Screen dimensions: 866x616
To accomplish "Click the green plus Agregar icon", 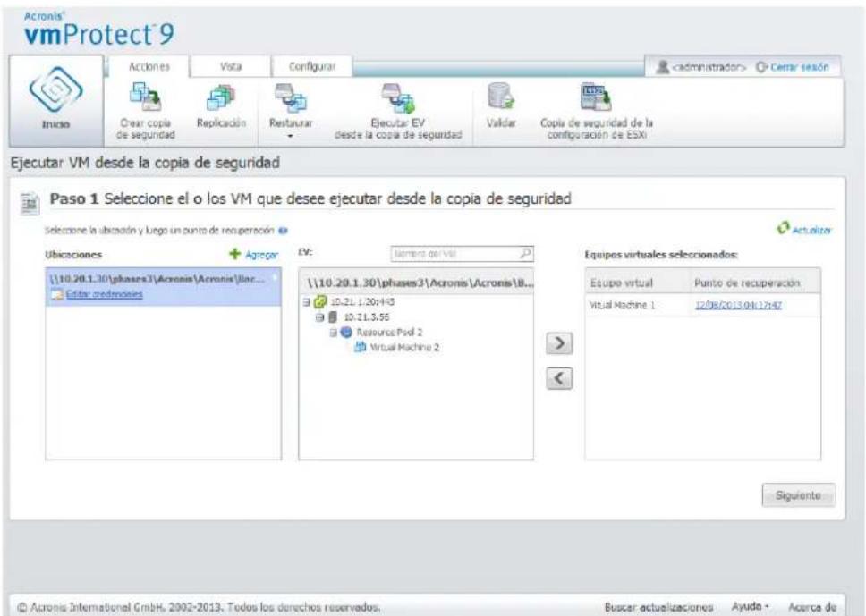I will point(234,254).
